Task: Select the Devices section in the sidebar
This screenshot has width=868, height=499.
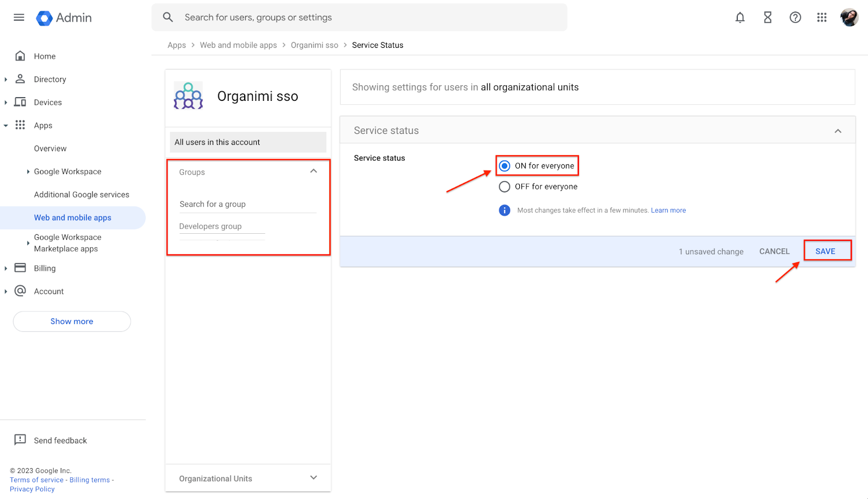Action: pos(48,102)
